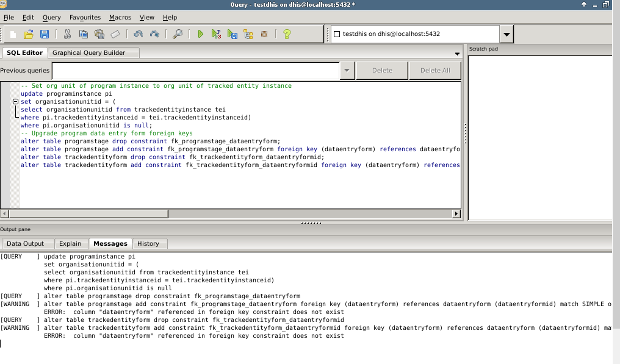Viewport: 620px width, 364px height.
Task: Click the Previous queries input field
Action: pyautogui.click(x=195, y=70)
